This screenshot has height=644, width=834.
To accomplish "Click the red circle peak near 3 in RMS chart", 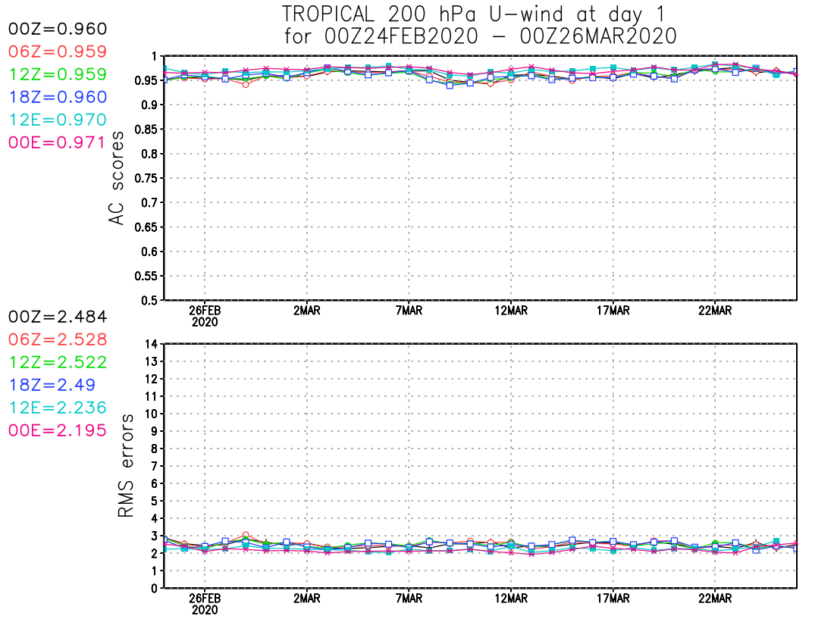I will click(x=245, y=535).
